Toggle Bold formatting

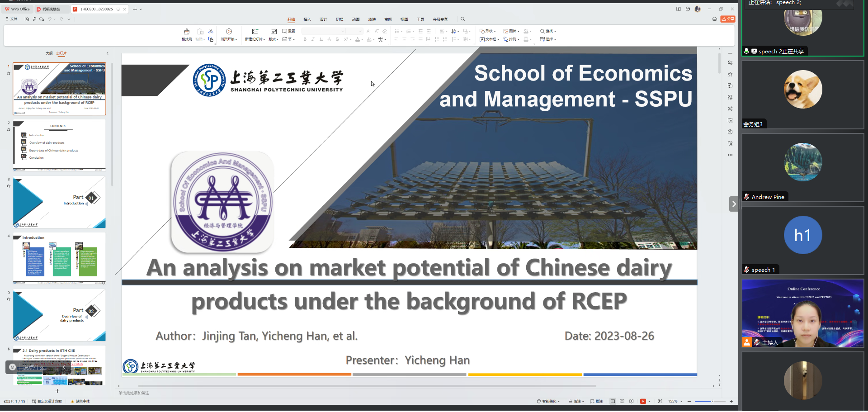pyautogui.click(x=305, y=39)
